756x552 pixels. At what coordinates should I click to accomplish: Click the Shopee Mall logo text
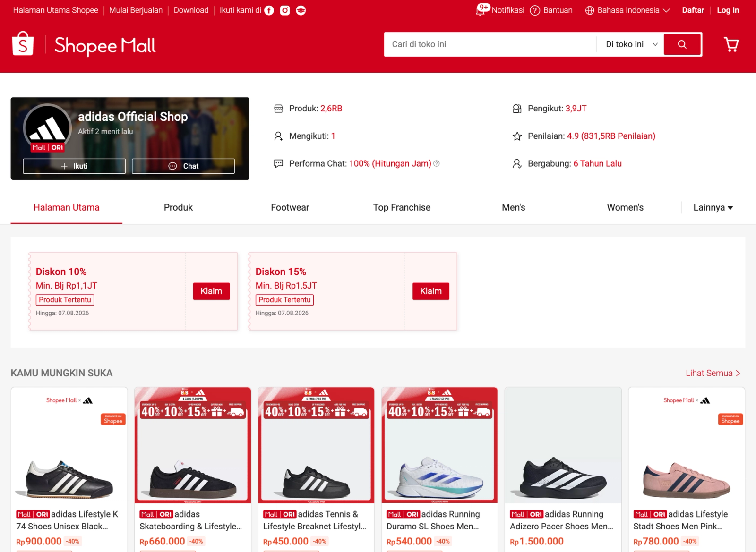(105, 45)
